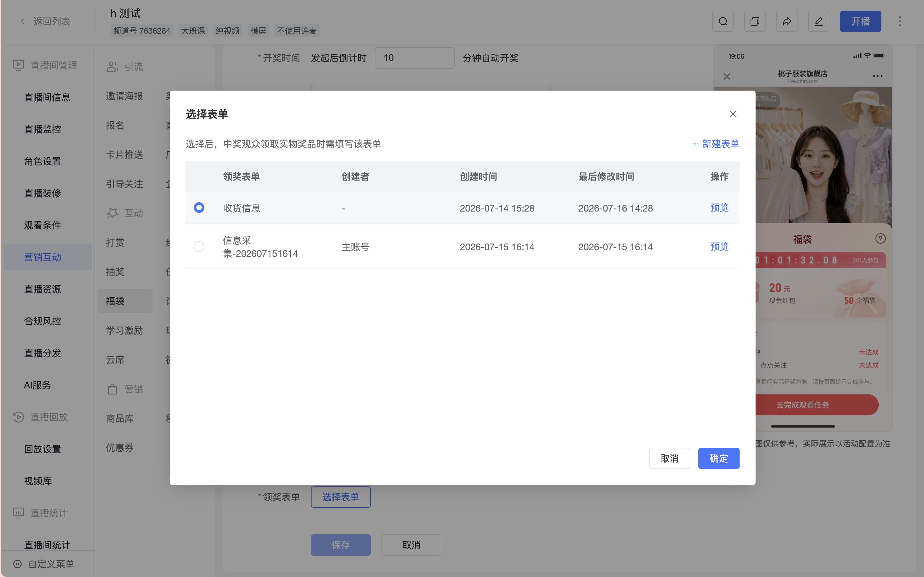
Task: Click the 保存 button
Action: click(x=341, y=545)
